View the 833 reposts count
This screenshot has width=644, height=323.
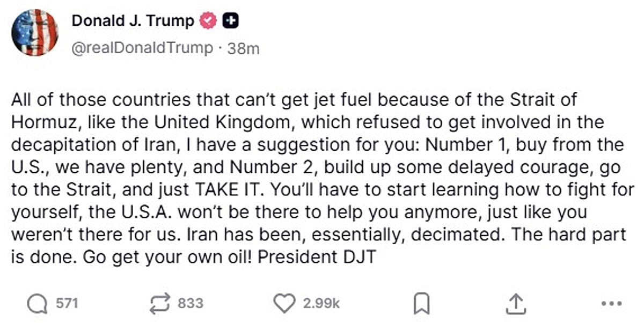(191, 303)
